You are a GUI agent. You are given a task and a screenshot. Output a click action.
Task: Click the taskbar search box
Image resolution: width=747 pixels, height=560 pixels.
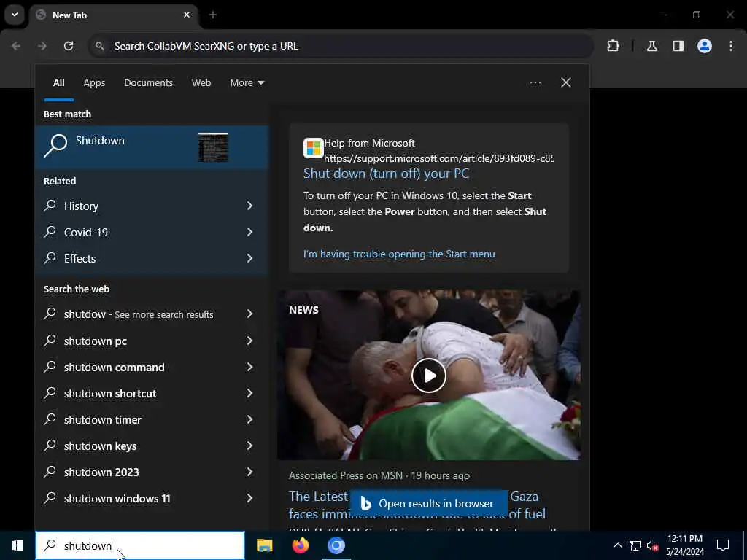point(140,545)
